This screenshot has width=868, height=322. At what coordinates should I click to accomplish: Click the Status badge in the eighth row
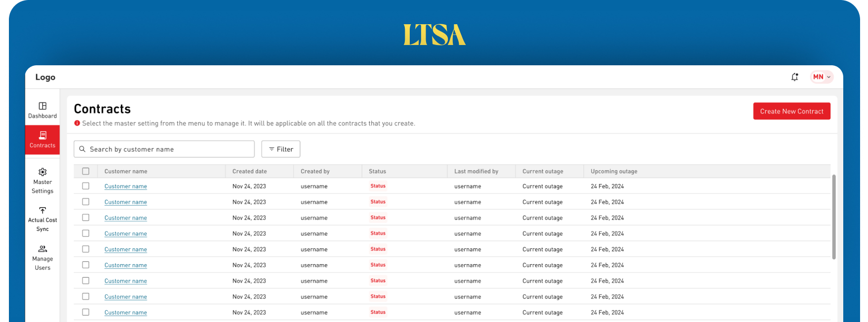pos(378,296)
